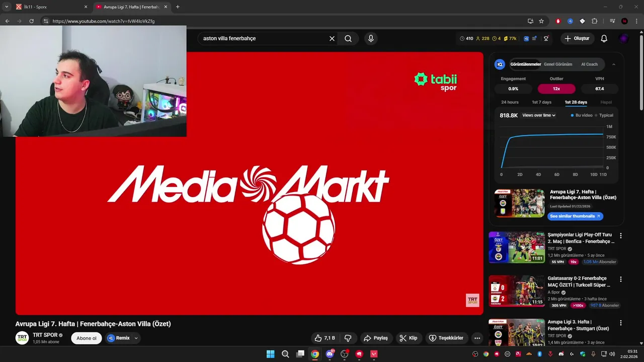Open options for Galatasaray 0-2 Fenerbahçe video

point(620,279)
